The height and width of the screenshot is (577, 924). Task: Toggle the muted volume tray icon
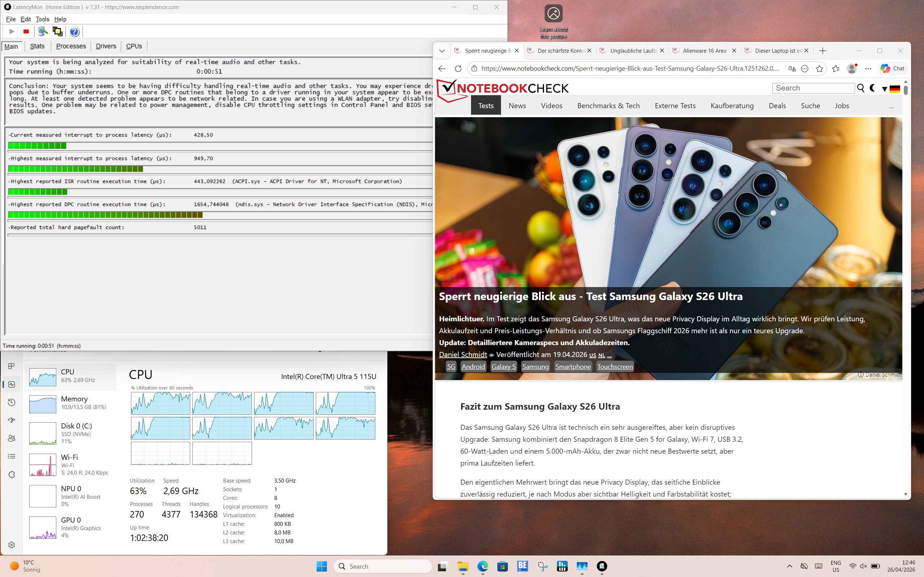pyautogui.click(x=863, y=566)
